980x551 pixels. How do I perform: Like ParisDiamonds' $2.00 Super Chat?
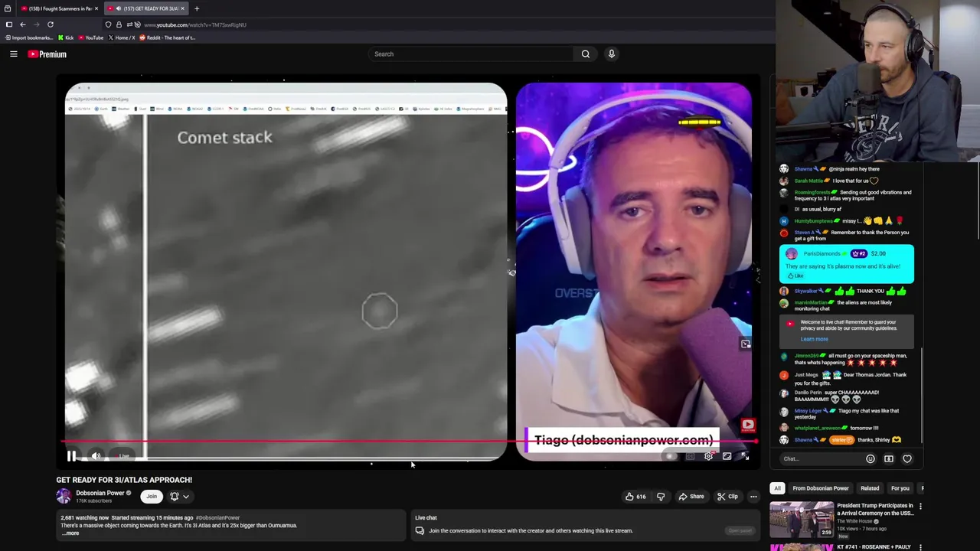pyautogui.click(x=796, y=276)
